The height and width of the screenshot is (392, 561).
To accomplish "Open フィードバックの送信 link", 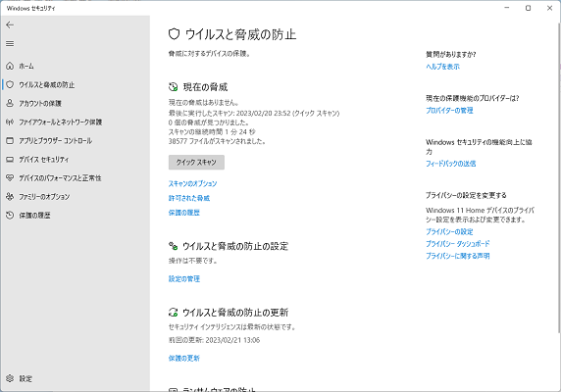I will point(451,164).
